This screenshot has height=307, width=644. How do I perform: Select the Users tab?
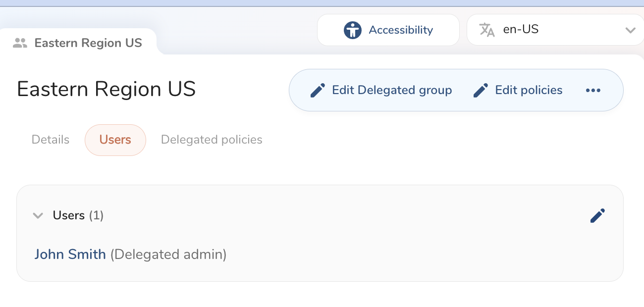(x=115, y=140)
